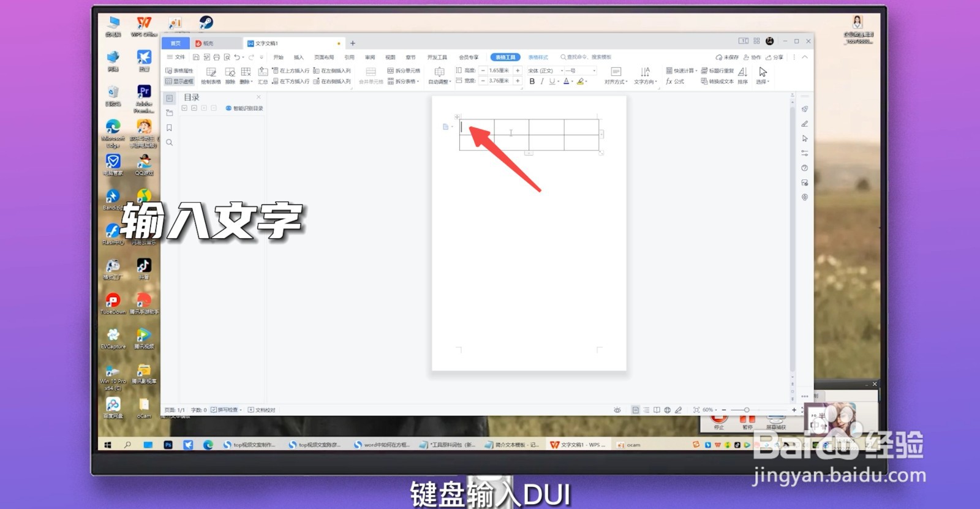
Task: Click the new tab plus button
Action: click(353, 43)
